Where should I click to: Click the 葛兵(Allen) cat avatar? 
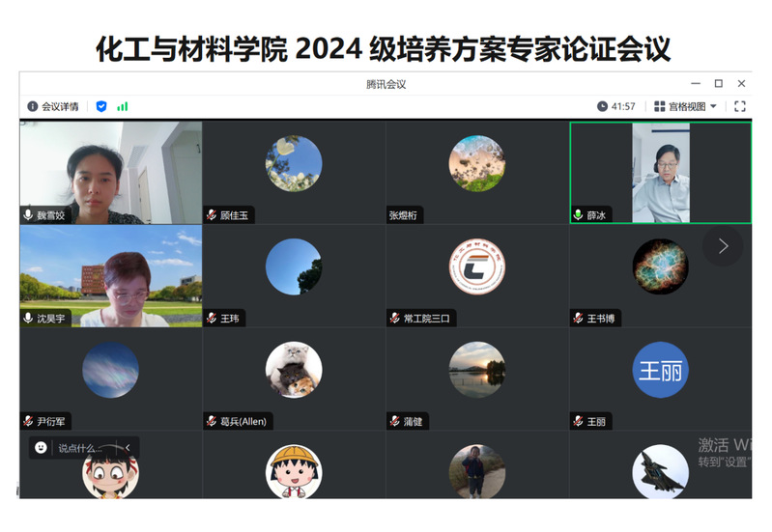coord(294,370)
